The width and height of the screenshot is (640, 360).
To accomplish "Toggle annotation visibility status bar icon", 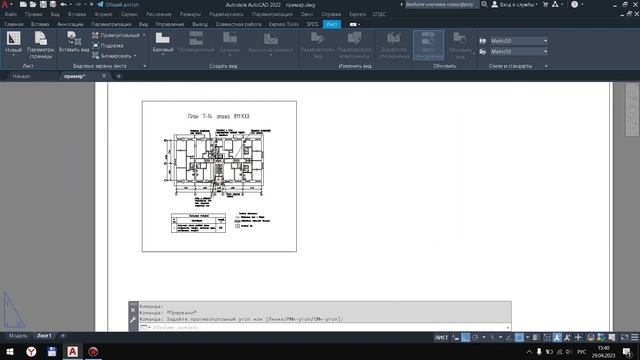I will [x=557, y=338].
